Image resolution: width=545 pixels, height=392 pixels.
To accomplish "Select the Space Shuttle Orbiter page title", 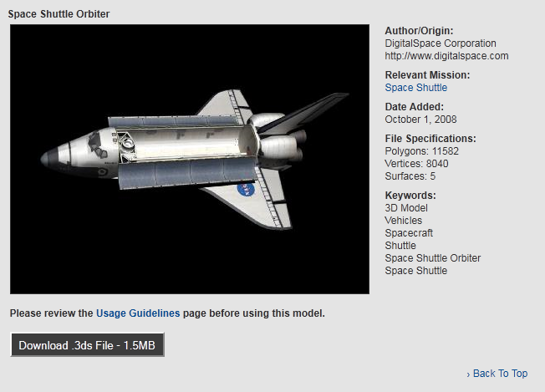I will [59, 14].
